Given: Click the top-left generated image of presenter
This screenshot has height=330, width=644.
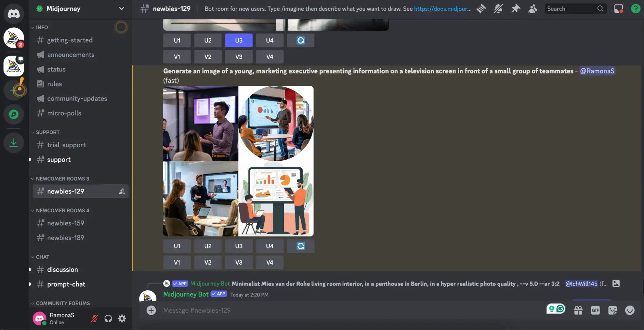Looking at the screenshot, I should pyautogui.click(x=200, y=123).
